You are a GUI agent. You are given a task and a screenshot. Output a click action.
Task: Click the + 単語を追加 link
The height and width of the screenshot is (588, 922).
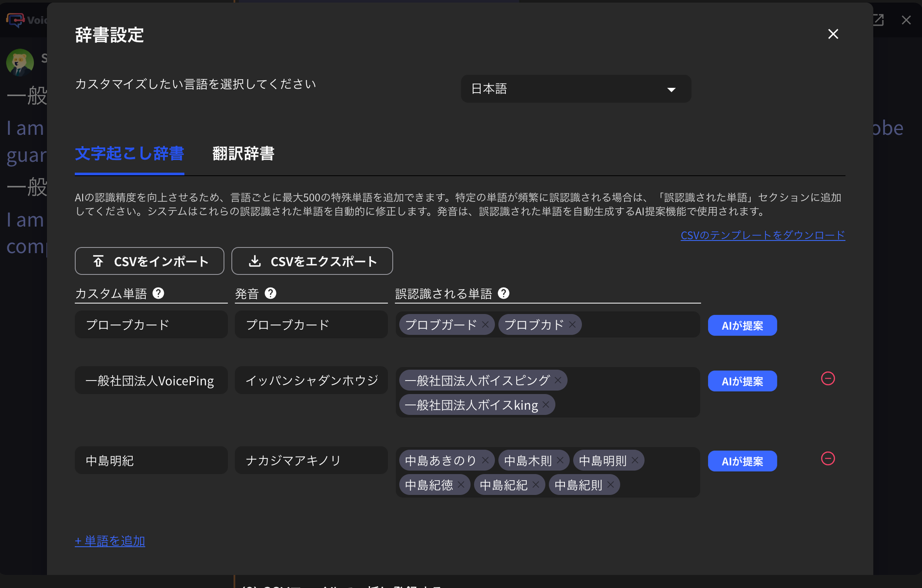click(109, 541)
